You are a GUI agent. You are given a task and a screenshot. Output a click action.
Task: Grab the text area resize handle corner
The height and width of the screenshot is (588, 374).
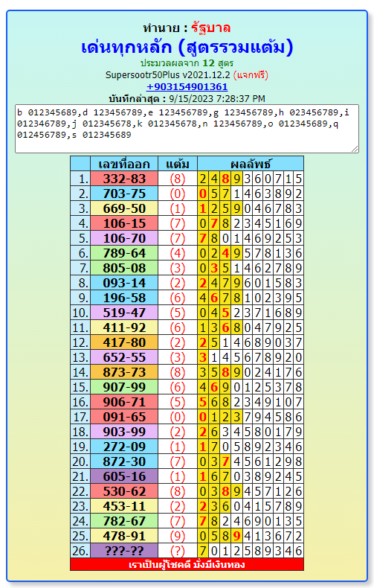355,150
